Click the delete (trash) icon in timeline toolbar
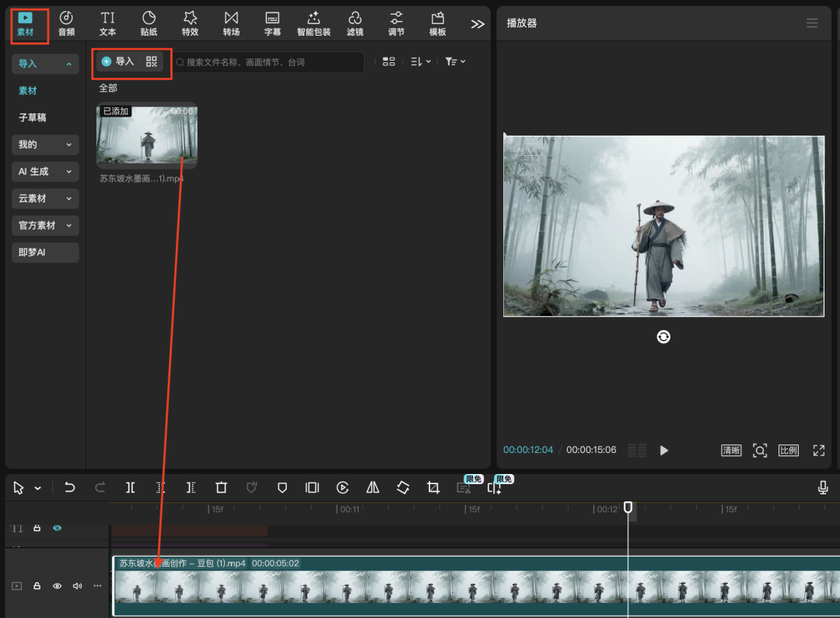This screenshot has height=618, width=840. point(221,487)
